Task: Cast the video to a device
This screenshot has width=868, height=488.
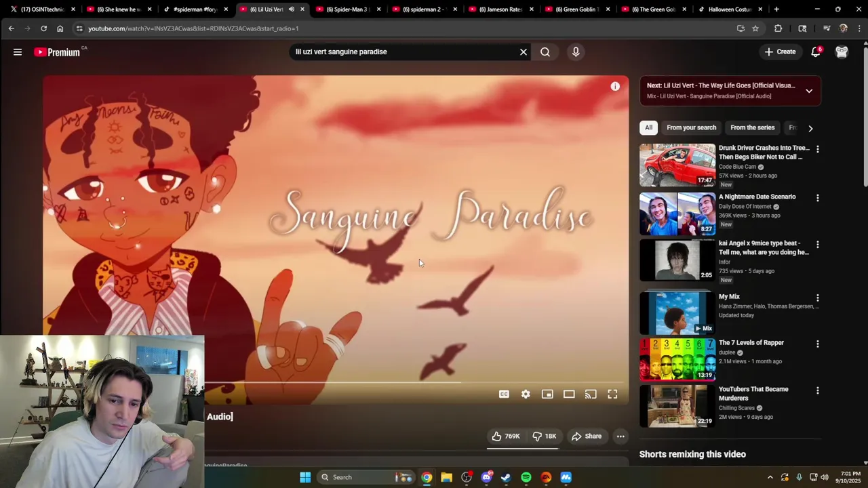Action: point(591,394)
